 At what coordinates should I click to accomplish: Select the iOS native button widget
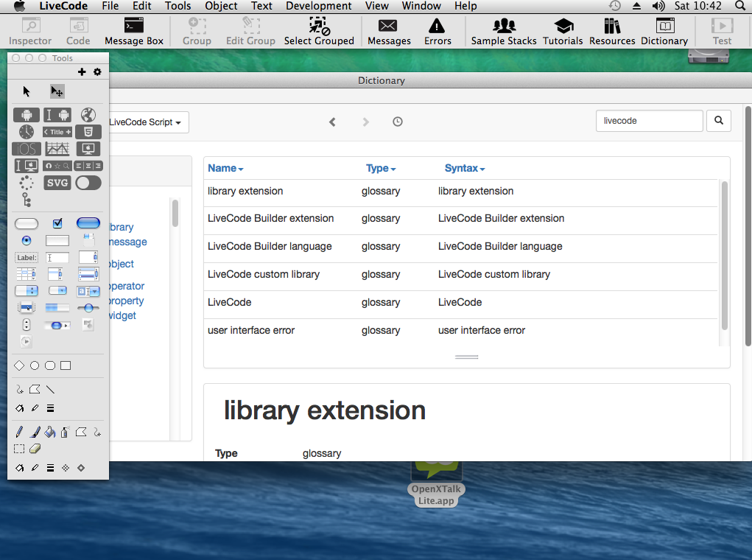click(27, 149)
